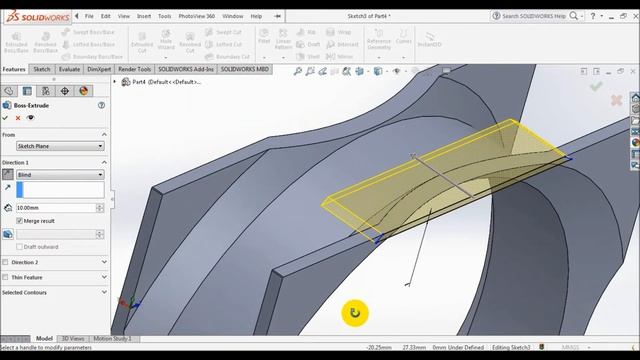Expand the Direction 2 section chevron
Screen dimensions: 640x360
point(104,262)
